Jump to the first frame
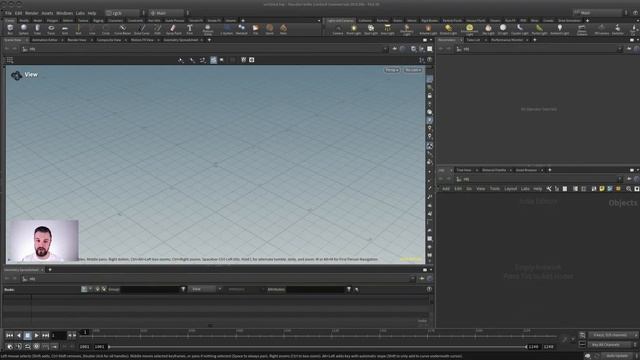The width and height of the screenshot is (640, 360). 10,336
